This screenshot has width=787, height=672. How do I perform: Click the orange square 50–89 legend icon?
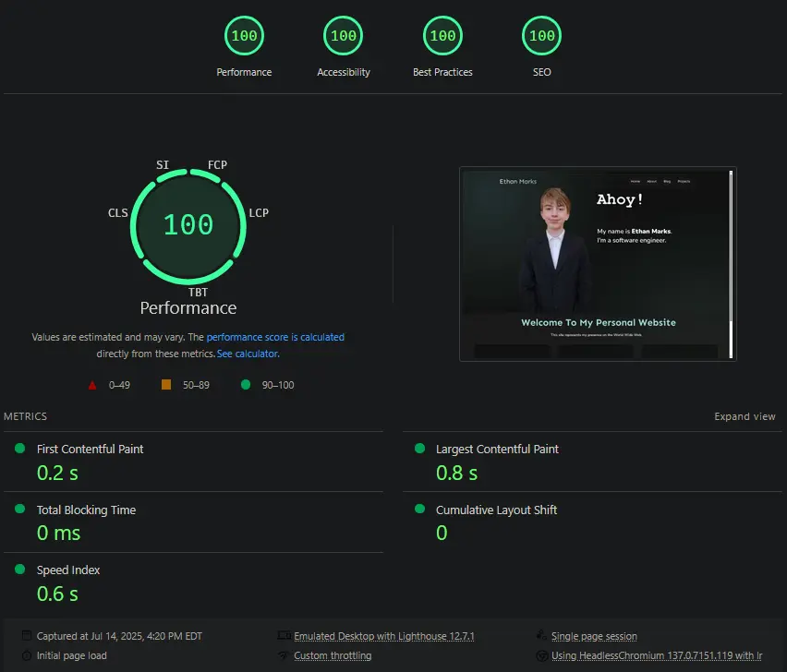click(x=166, y=385)
